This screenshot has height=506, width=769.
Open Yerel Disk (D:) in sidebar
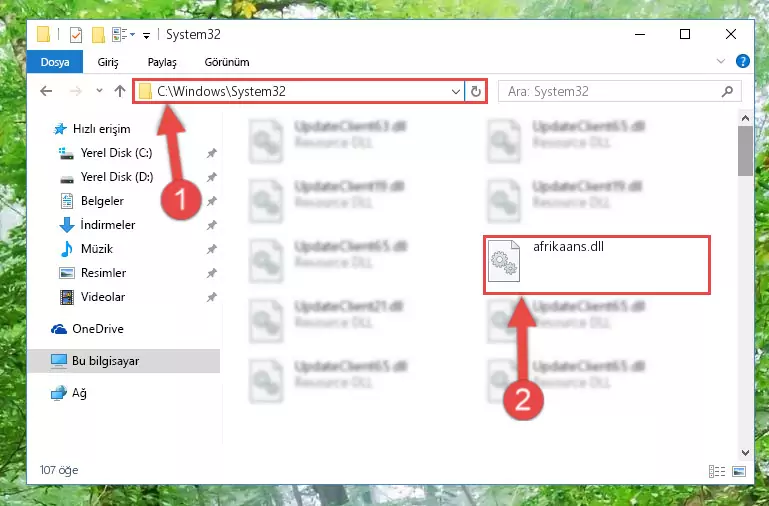[x=117, y=177]
